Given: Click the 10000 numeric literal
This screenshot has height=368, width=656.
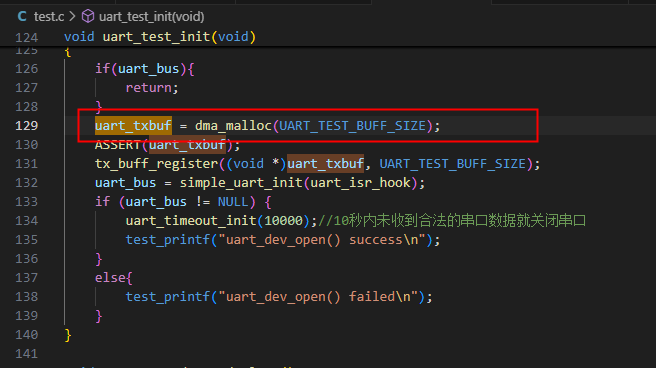Looking at the screenshot, I should pos(283,220).
